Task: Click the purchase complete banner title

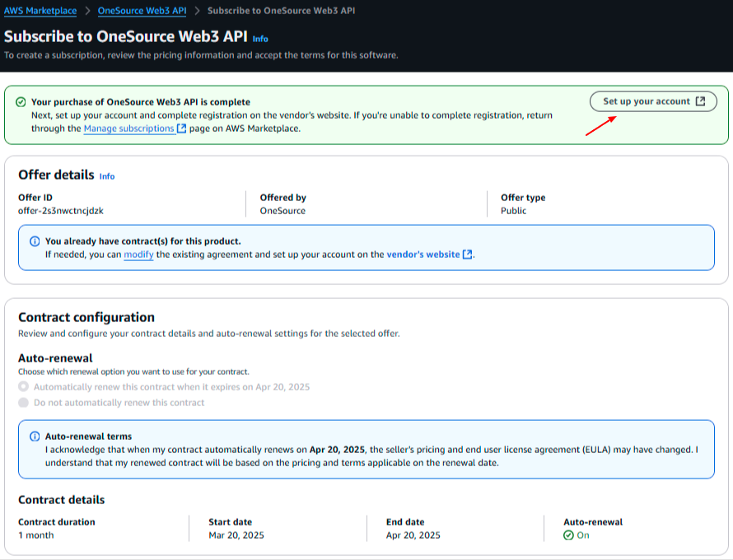Action: point(141,102)
